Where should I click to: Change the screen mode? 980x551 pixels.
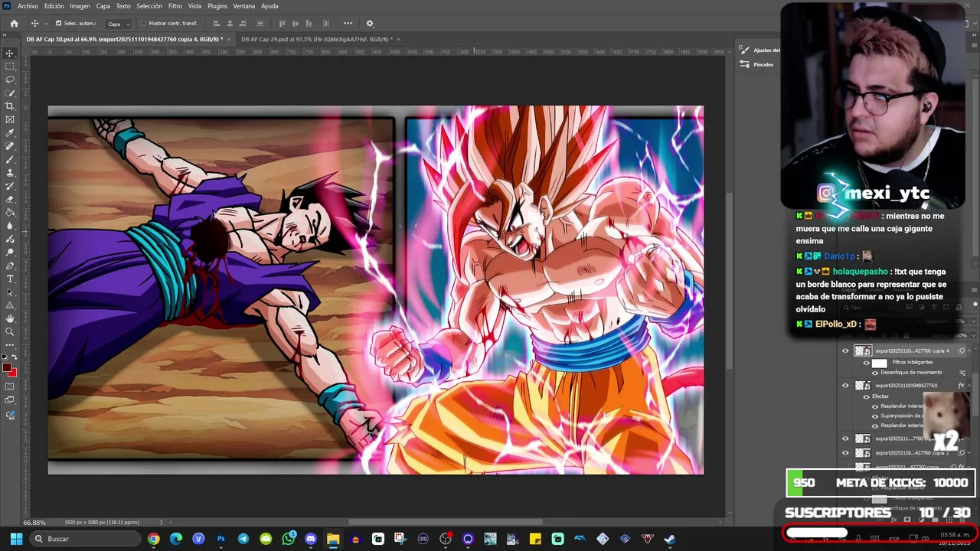10,400
